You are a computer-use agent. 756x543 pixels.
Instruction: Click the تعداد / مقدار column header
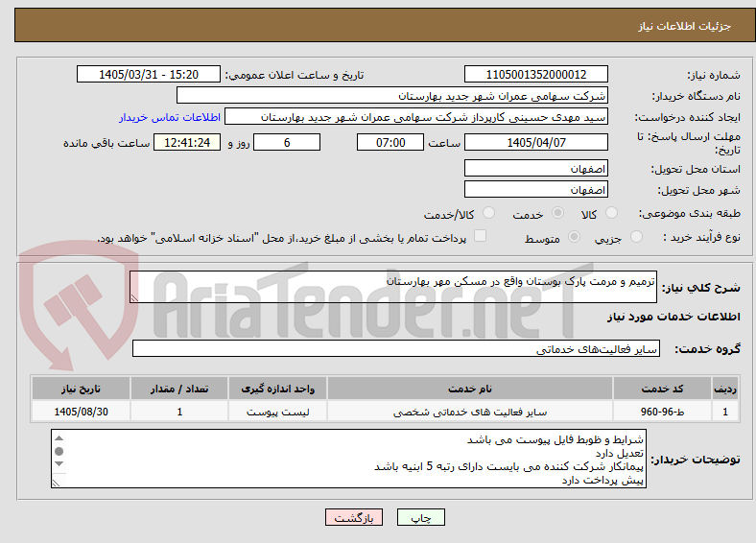coord(179,389)
